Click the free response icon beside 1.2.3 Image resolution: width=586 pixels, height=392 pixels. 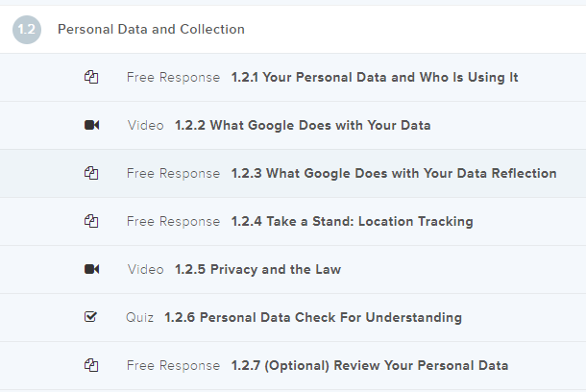pos(91,173)
